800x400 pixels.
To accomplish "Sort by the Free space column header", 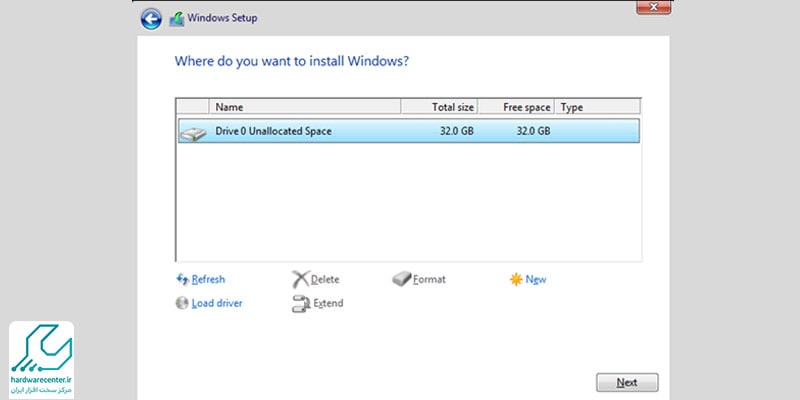I will 516,107.
